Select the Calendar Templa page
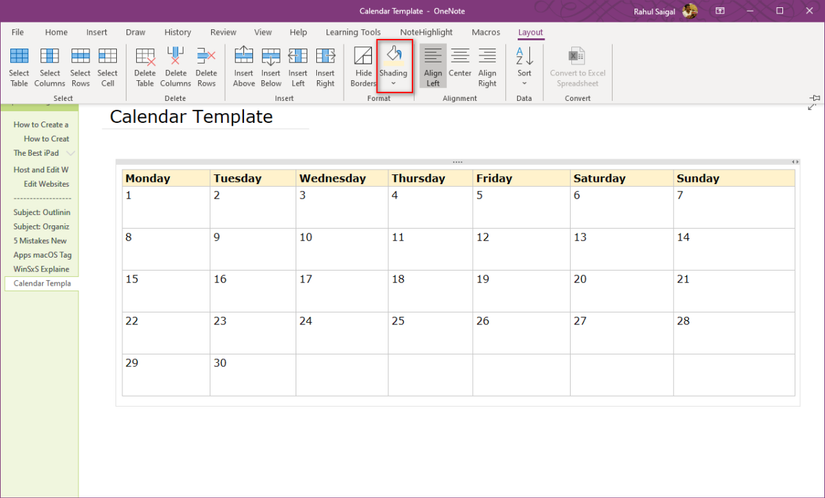The height and width of the screenshot is (498, 825). [42, 283]
